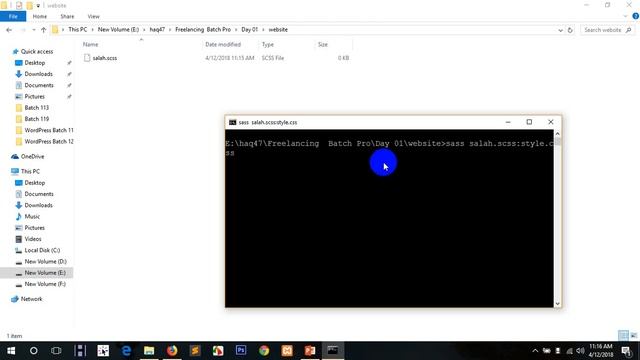Switch to the large icons view layout
The image size is (640, 360).
tap(633, 336)
